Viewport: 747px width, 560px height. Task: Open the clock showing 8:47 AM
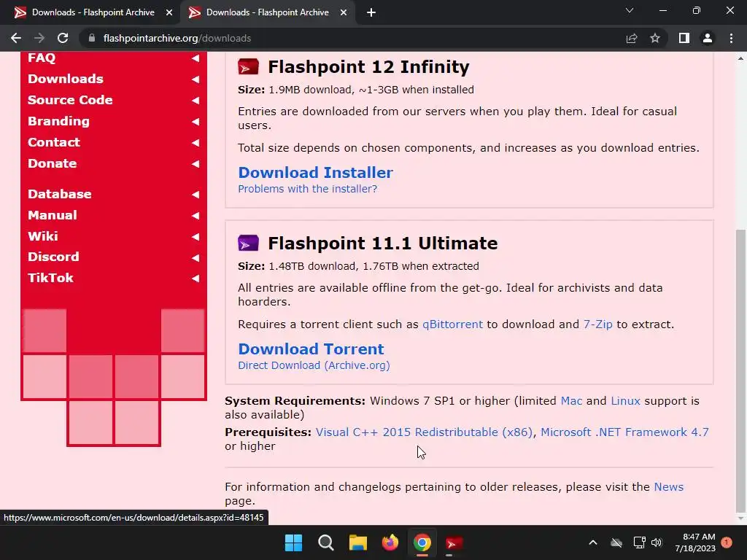click(695, 542)
